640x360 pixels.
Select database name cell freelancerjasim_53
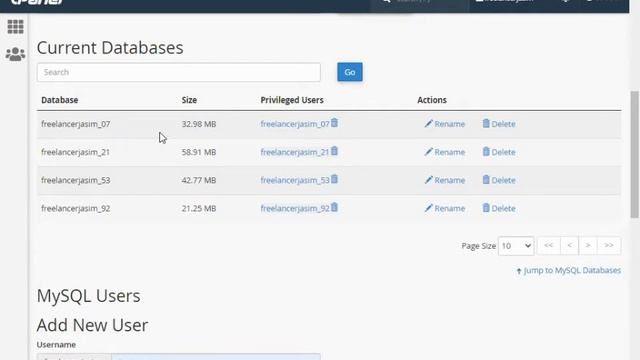(x=76, y=180)
